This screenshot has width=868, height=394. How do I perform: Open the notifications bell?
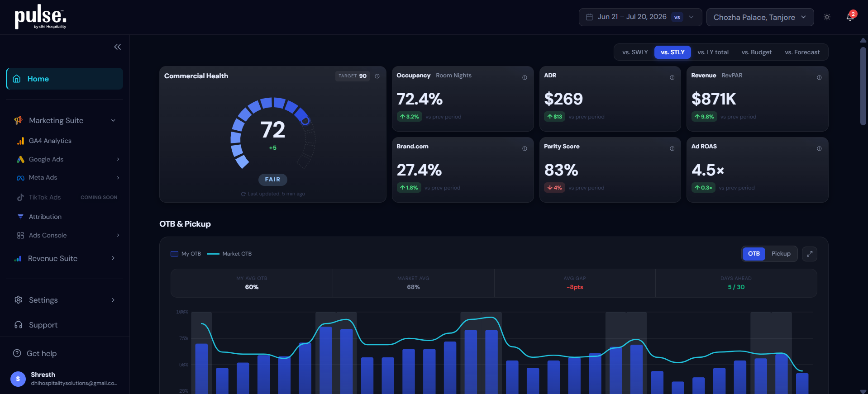pyautogui.click(x=850, y=17)
